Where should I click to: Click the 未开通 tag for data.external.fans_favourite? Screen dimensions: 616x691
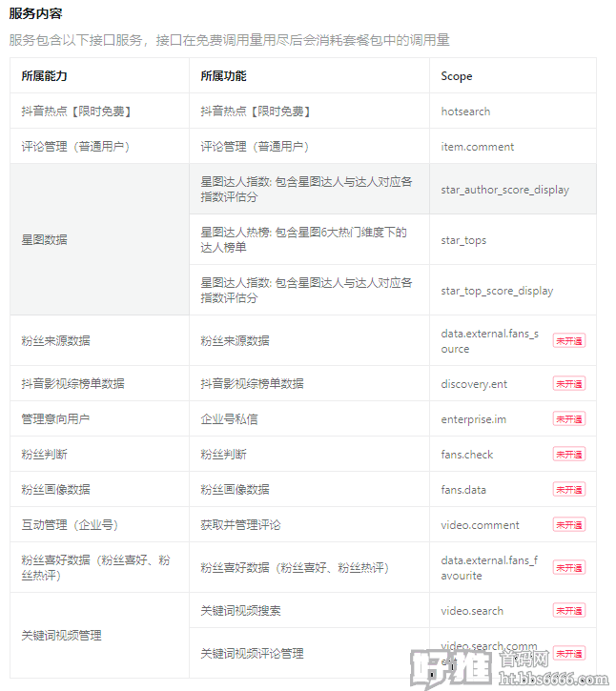(569, 567)
